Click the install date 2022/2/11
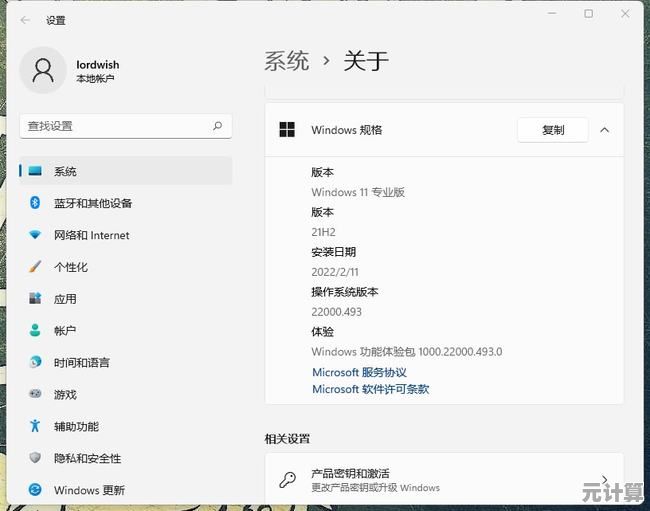Image resolution: width=650 pixels, height=511 pixels. [335, 272]
